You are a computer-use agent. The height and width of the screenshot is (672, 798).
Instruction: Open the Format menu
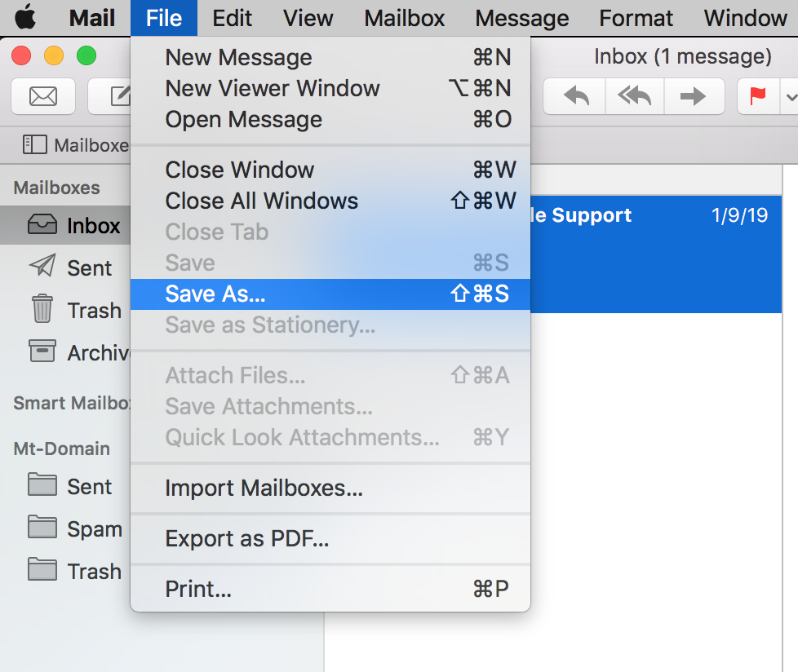tap(635, 18)
